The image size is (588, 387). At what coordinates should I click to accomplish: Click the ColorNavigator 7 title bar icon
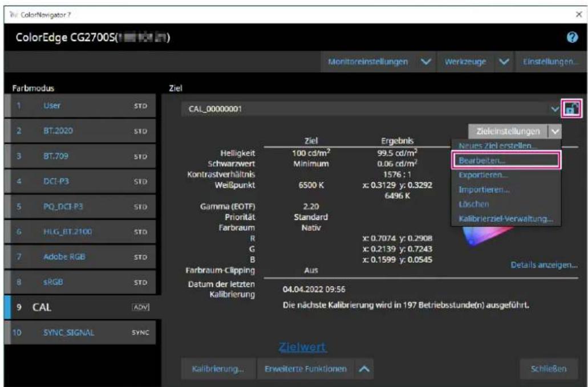point(14,15)
